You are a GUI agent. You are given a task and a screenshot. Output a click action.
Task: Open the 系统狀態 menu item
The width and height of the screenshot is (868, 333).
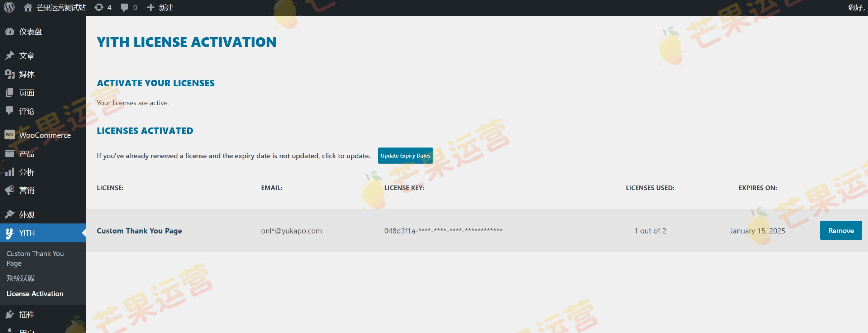click(20, 278)
